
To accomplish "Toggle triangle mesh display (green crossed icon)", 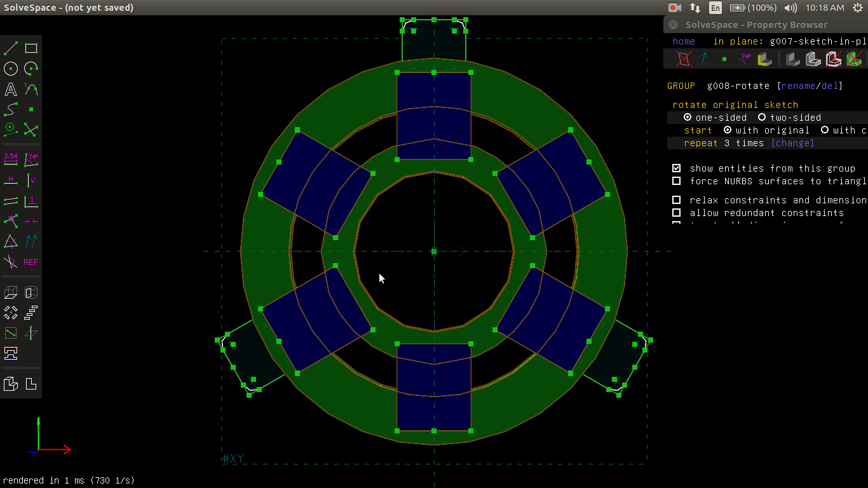I will pos(855,59).
